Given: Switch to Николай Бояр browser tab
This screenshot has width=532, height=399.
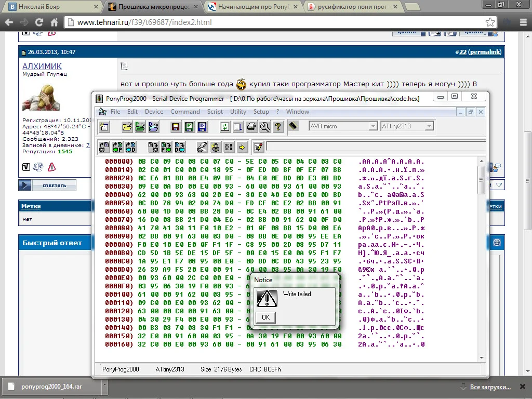Looking at the screenshot, I should [x=51, y=6].
